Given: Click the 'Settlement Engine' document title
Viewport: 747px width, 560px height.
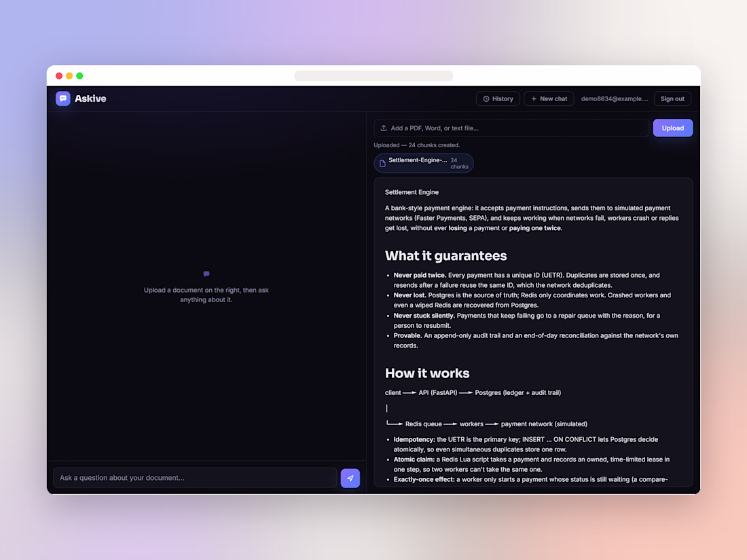Looking at the screenshot, I should 412,192.
